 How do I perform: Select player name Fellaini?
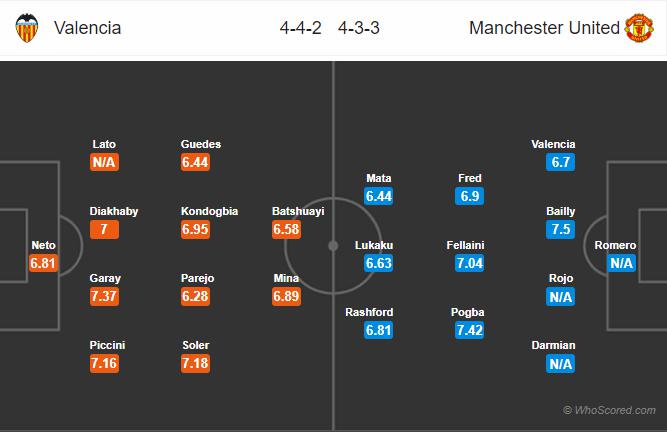469,245
